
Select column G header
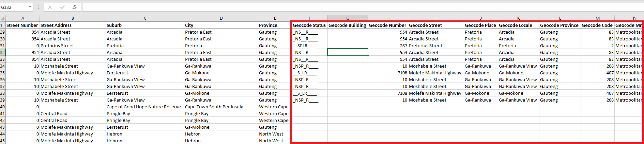(x=348, y=18)
